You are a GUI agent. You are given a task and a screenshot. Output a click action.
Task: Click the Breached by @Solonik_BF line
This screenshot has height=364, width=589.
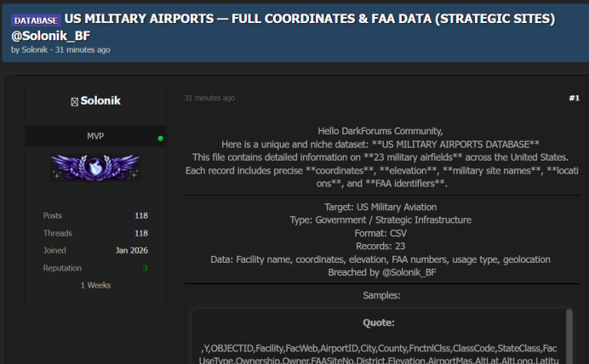381,272
